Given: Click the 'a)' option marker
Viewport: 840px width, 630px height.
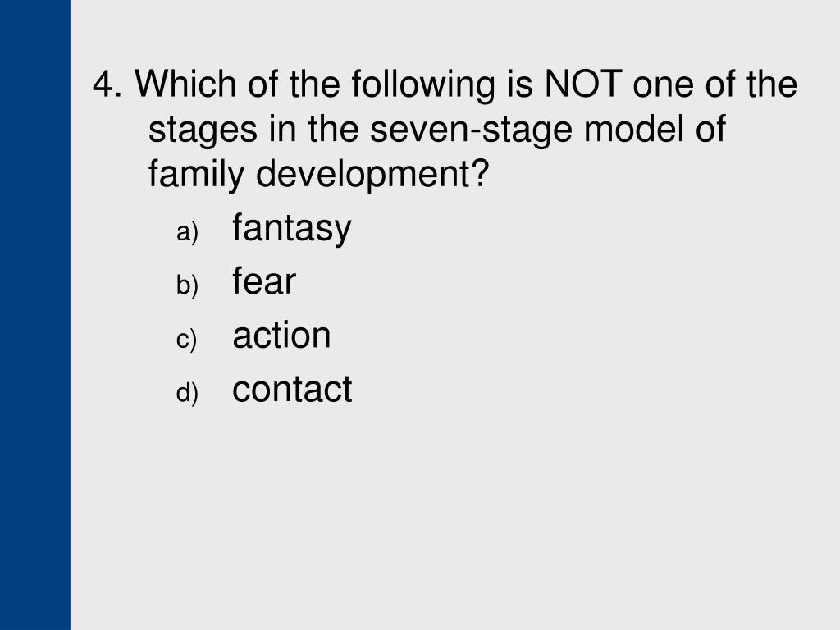Looking at the screenshot, I should click(x=187, y=232).
